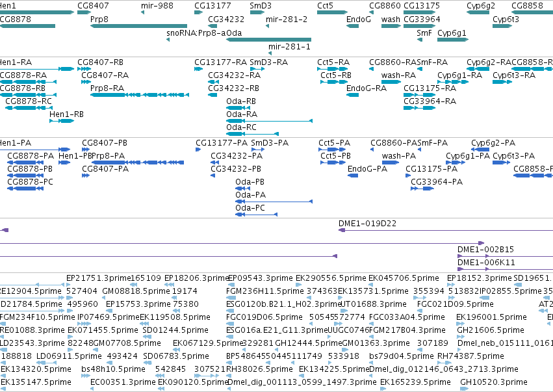Select the CG8407 gene label

[x=93, y=6]
